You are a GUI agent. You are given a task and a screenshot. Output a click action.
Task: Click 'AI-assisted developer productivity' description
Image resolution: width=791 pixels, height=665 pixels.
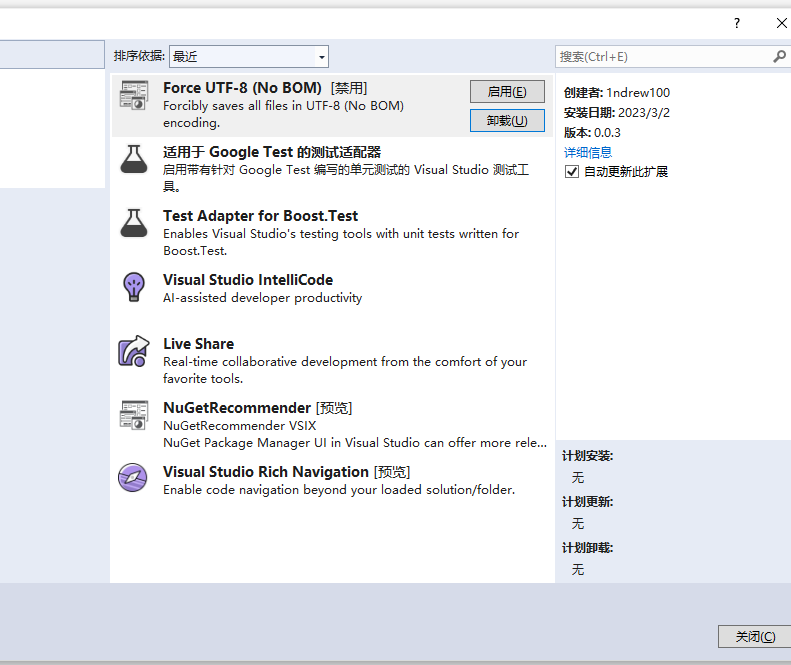coord(262,298)
